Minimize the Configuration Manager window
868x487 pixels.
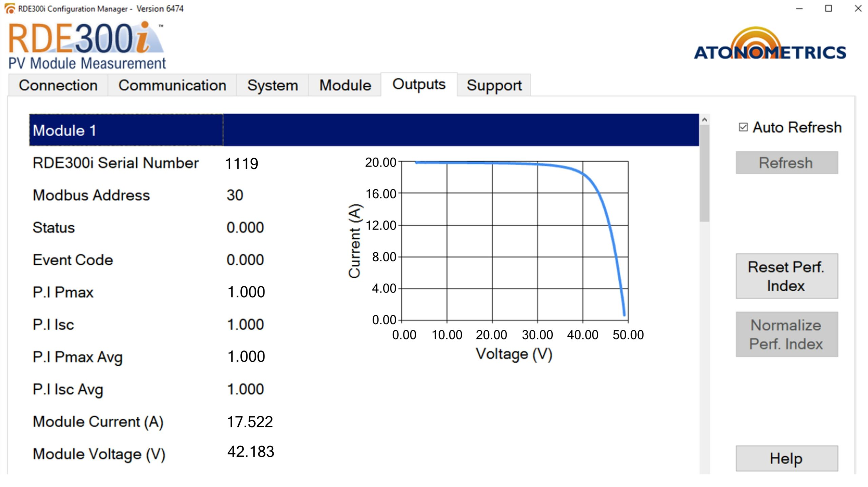[799, 8]
